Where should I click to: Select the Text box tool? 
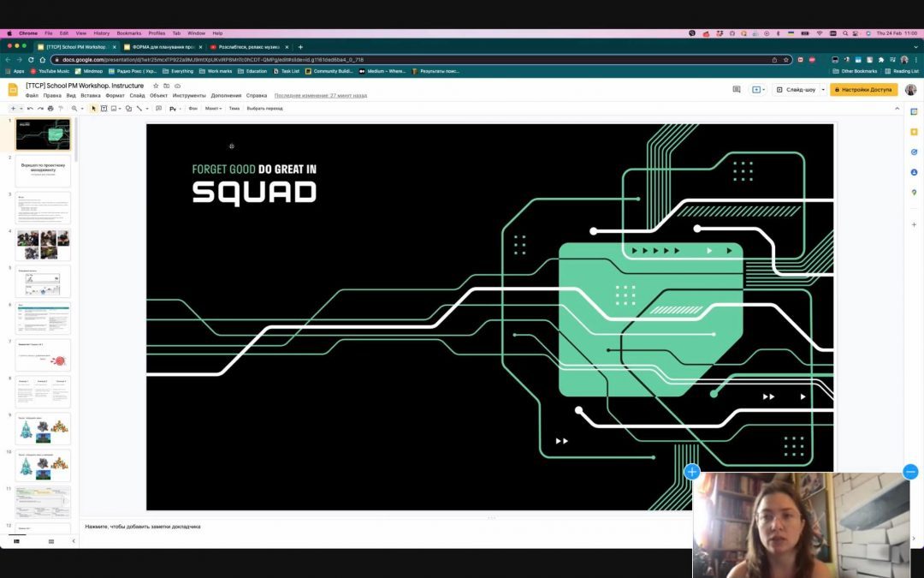click(104, 109)
